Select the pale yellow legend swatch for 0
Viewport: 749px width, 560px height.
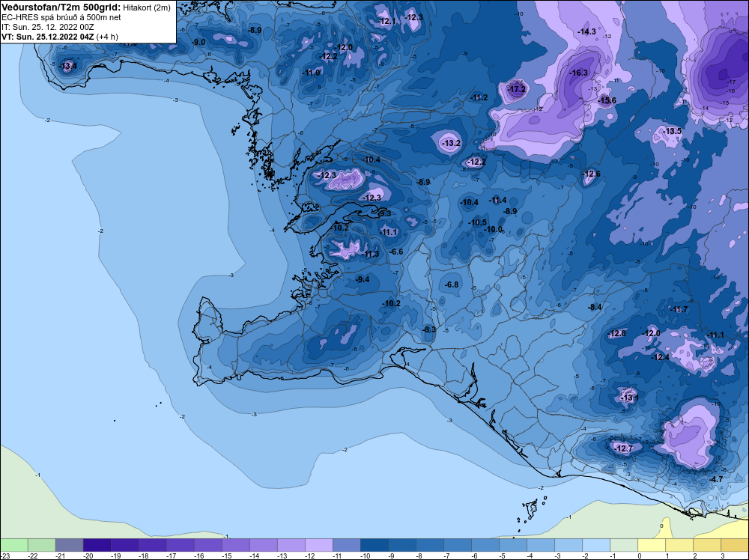coord(652,545)
